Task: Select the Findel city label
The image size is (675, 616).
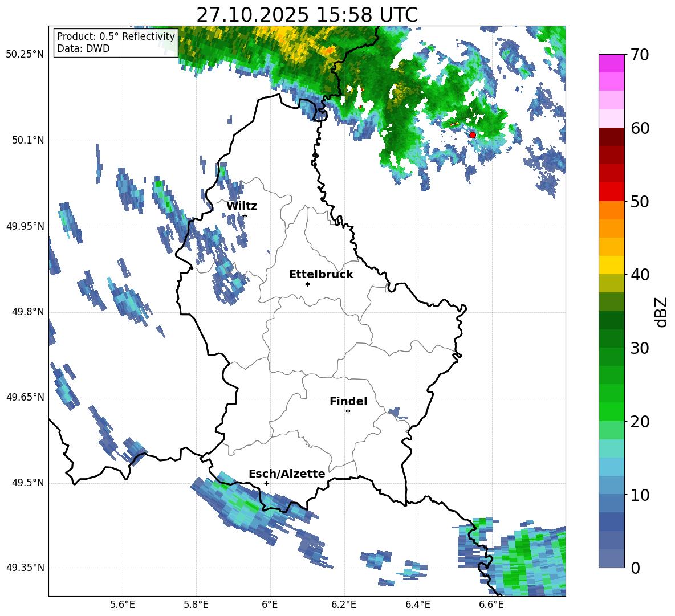Action: (348, 401)
